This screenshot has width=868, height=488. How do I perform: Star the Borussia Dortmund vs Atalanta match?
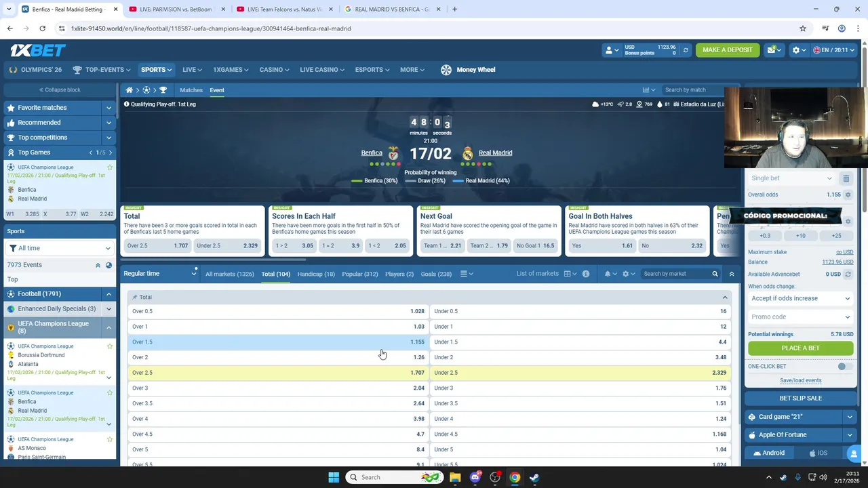click(x=110, y=346)
